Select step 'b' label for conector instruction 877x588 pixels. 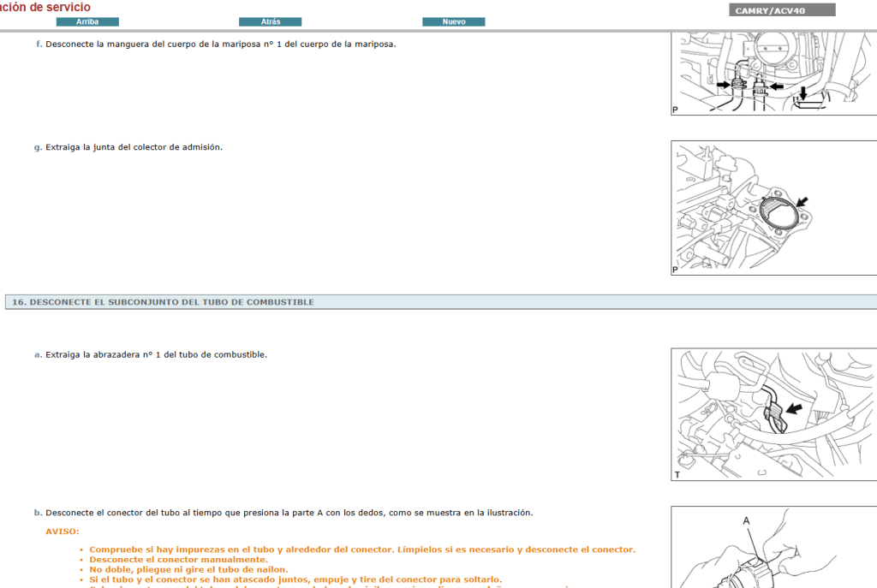click(x=37, y=512)
